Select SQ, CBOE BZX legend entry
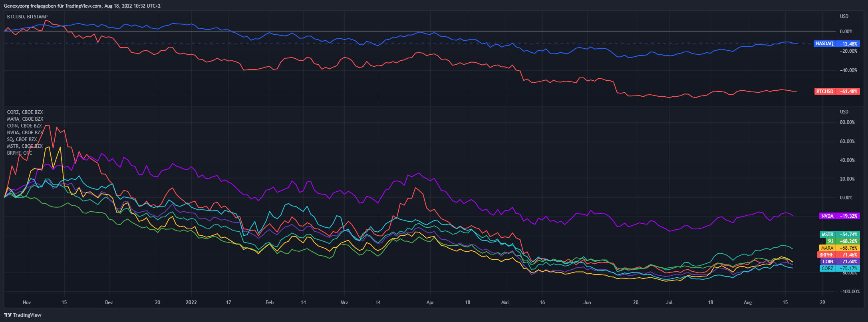The width and height of the screenshot is (868, 322). coord(22,139)
